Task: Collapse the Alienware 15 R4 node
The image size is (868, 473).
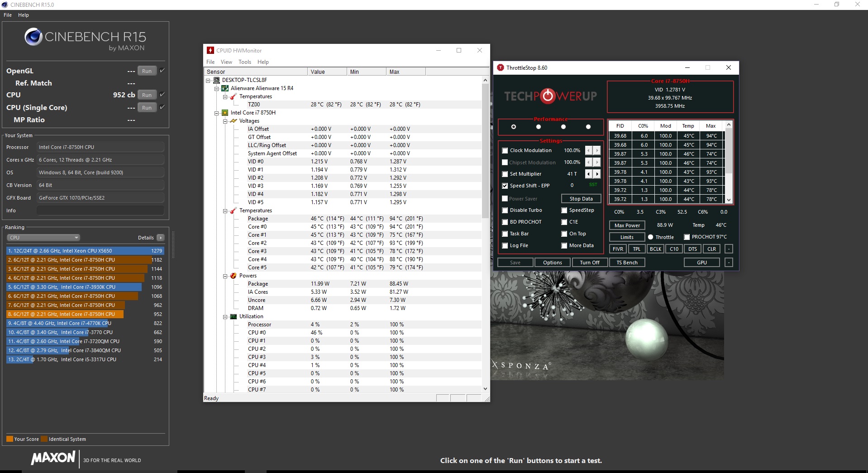Action: coord(217,88)
